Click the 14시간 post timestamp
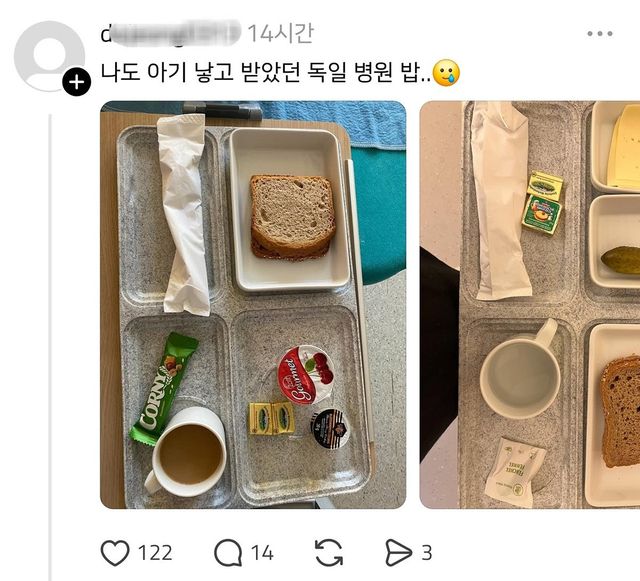 (x=280, y=33)
